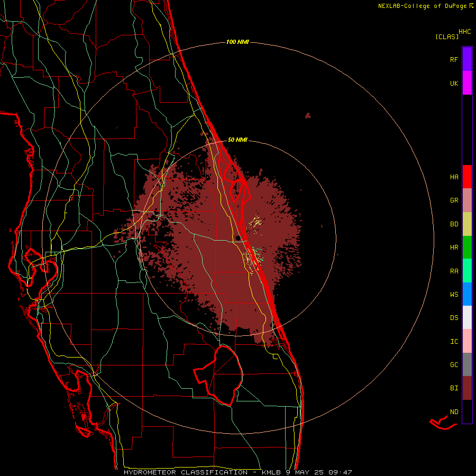Click the 9 MAY 25 date text

305,472
